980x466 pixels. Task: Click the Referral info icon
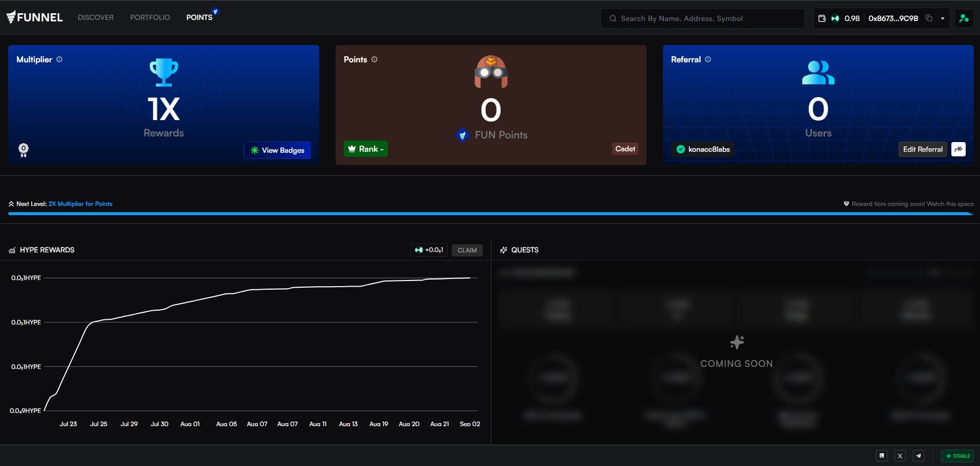(708, 59)
